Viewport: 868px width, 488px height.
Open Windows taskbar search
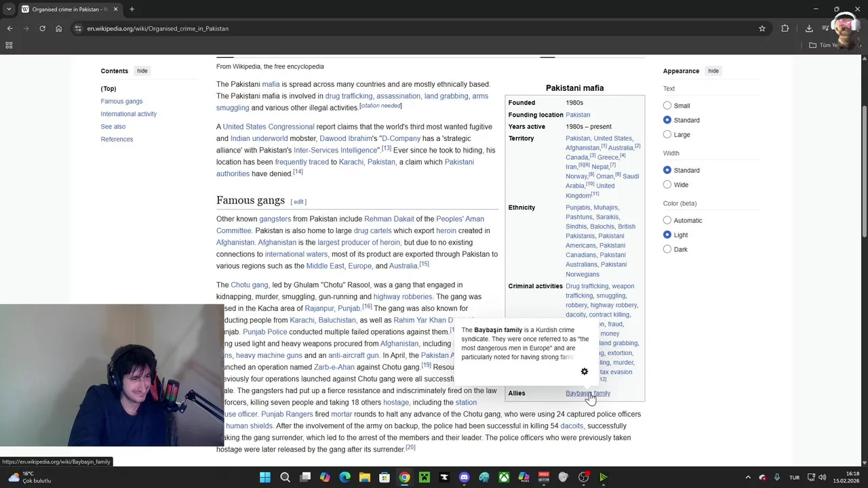tap(285, 477)
